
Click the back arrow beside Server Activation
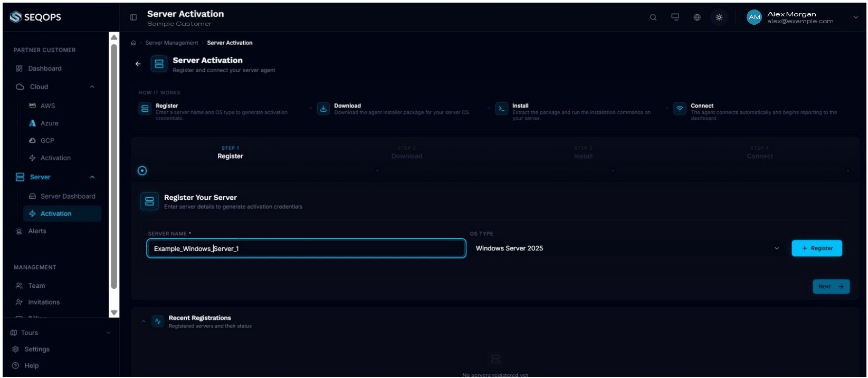coord(138,64)
